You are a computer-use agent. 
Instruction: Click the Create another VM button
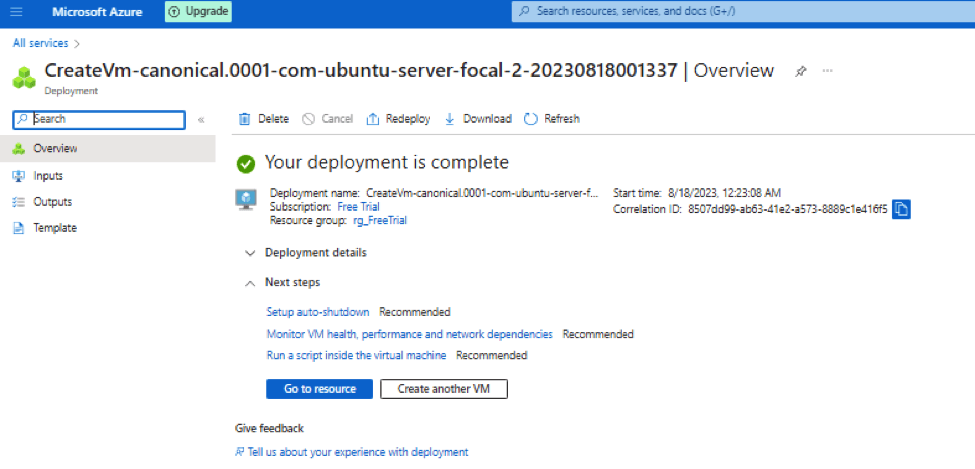coord(444,389)
